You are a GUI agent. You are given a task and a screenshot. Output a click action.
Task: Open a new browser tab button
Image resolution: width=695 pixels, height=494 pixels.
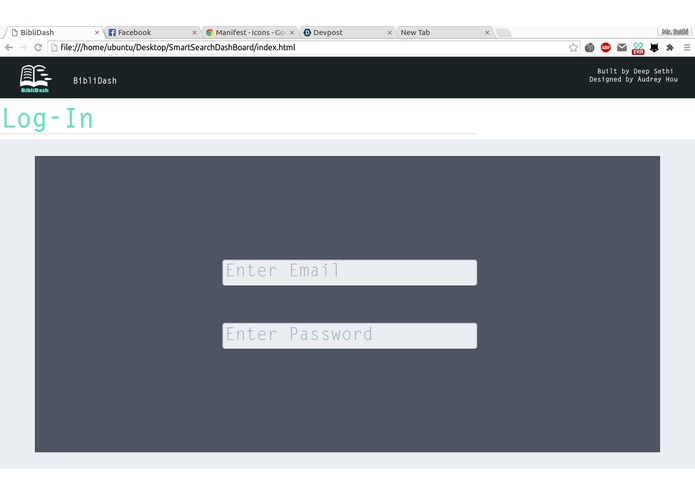(x=503, y=32)
